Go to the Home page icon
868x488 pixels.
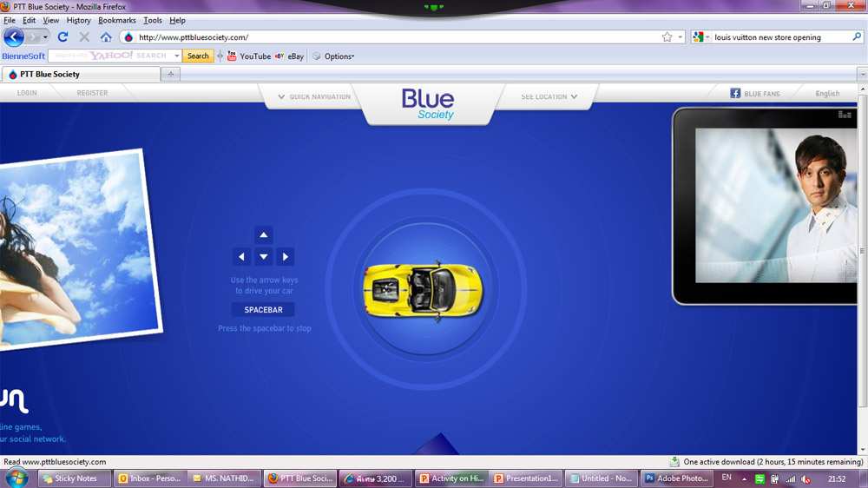[106, 37]
